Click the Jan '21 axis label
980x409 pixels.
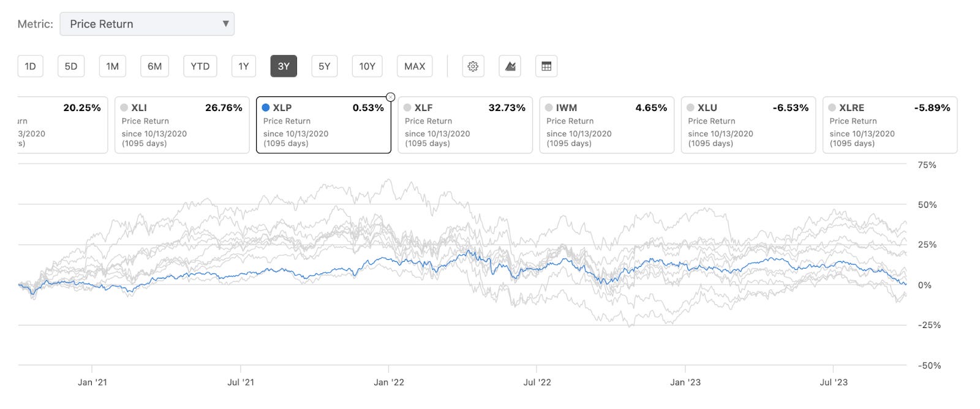click(92, 382)
